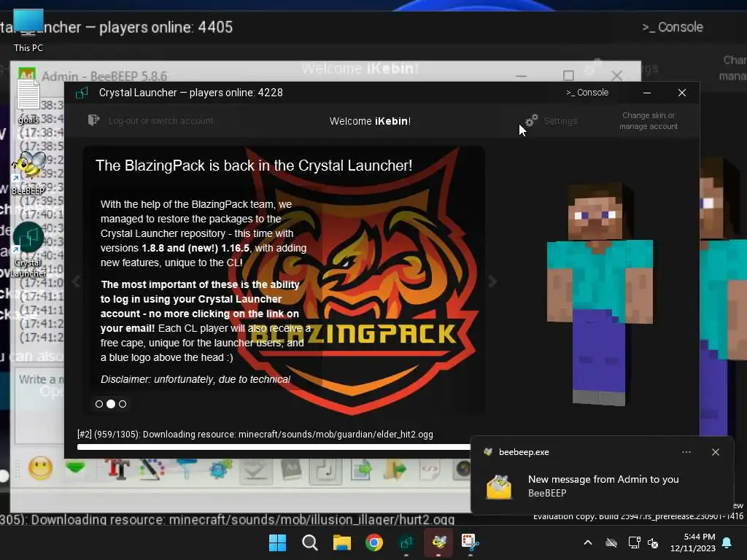The height and width of the screenshot is (560, 747).
Task: Minimize the Crystal Launcher window
Action: tap(647, 93)
